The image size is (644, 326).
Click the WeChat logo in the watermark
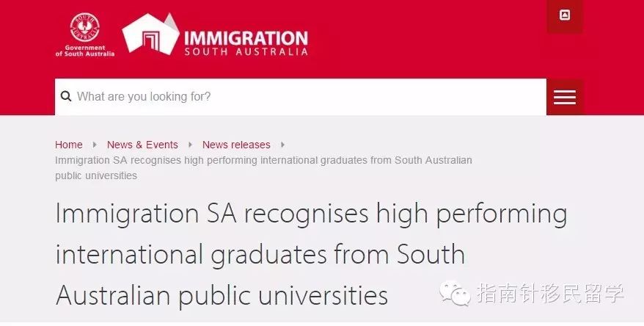(x=455, y=294)
